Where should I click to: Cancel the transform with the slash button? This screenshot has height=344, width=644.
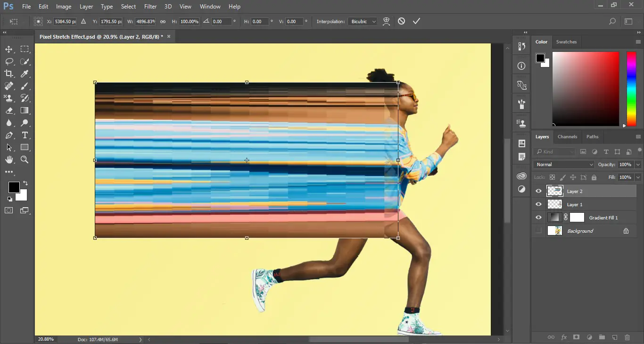click(x=401, y=21)
